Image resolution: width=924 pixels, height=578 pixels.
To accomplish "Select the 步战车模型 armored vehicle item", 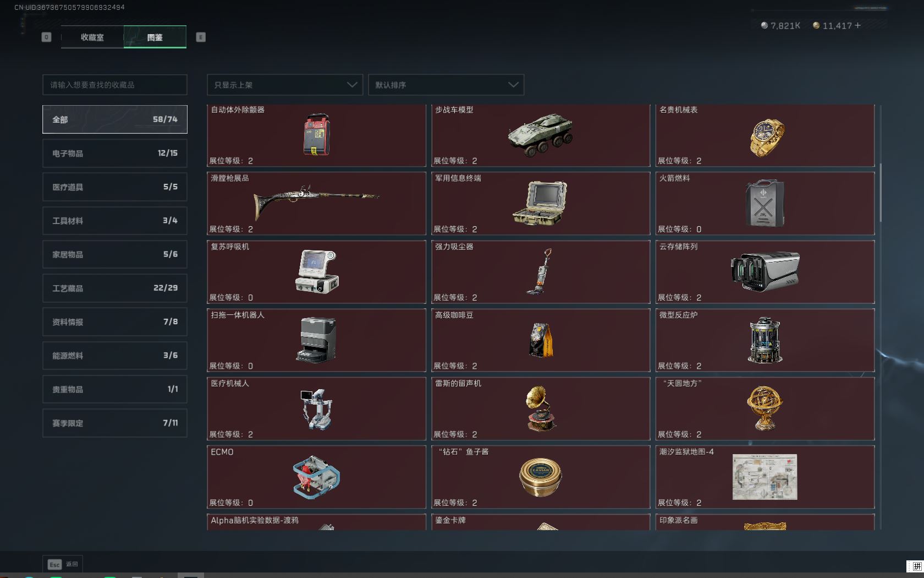I will pyautogui.click(x=540, y=136).
